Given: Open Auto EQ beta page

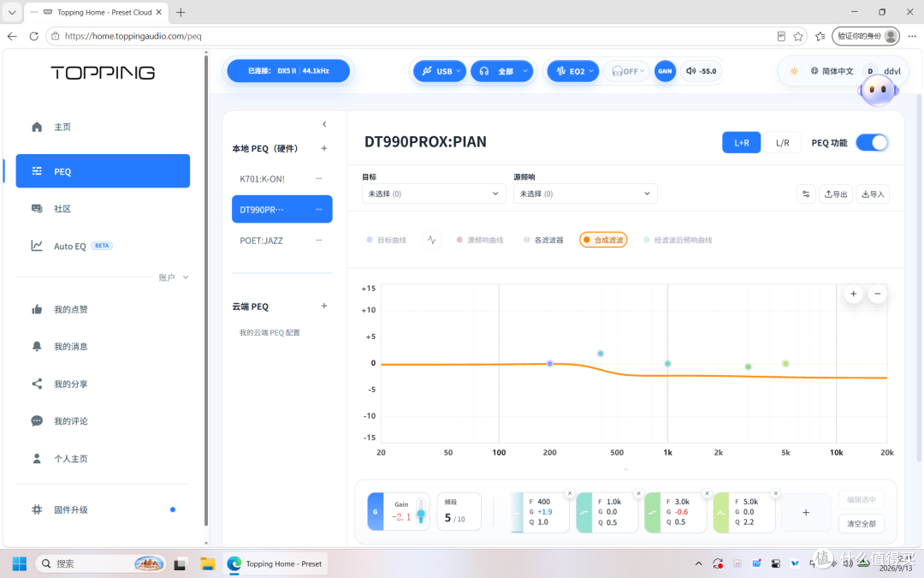Looking at the screenshot, I should (x=103, y=246).
